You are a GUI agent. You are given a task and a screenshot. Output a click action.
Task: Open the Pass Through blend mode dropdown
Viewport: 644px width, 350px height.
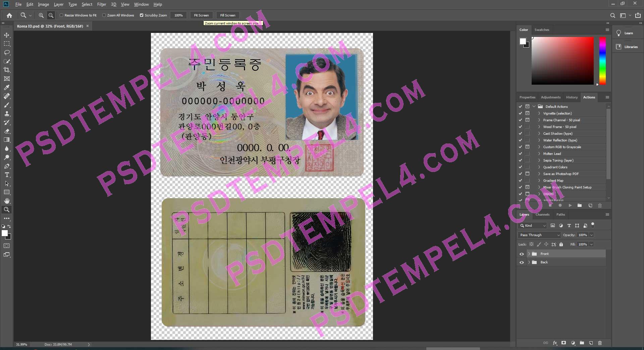[x=540, y=235]
